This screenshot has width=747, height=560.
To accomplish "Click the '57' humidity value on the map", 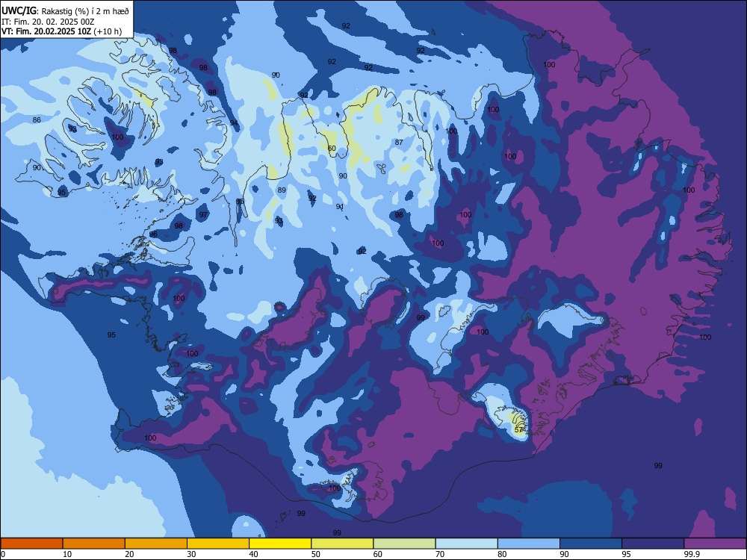I will (519, 429).
